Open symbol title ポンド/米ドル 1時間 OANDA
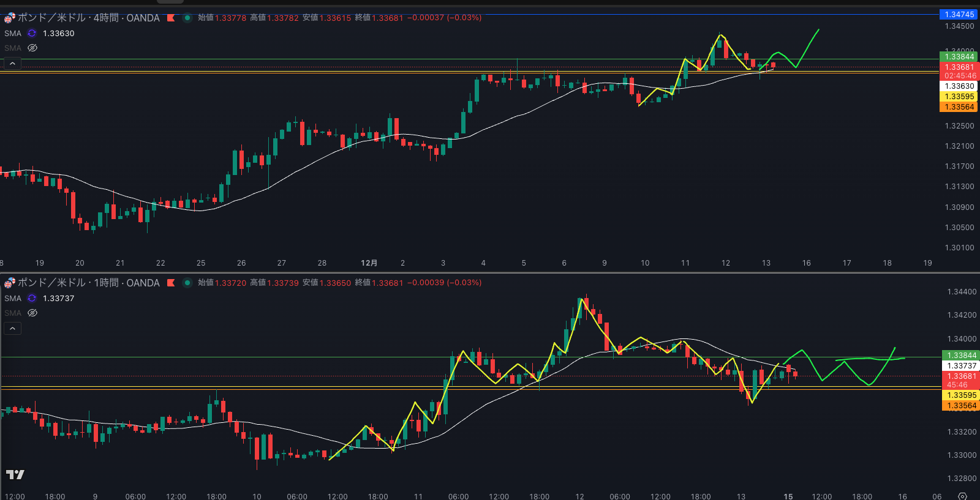This screenshot has height=500, width=980. click(88, 283)
